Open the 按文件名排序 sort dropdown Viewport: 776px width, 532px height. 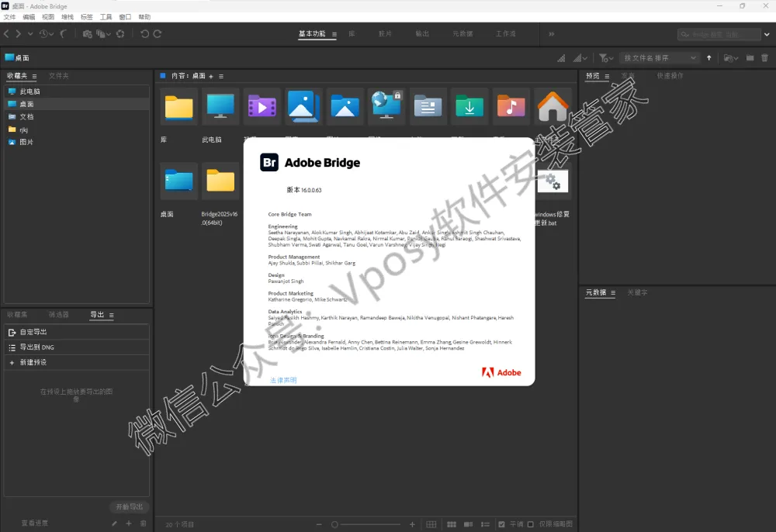click(x=660, y=58)
